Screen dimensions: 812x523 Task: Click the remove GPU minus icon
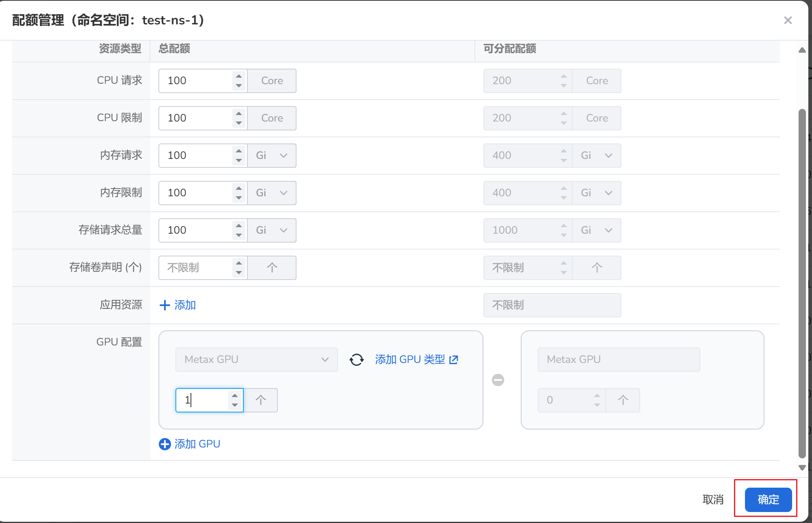point(498,380)
